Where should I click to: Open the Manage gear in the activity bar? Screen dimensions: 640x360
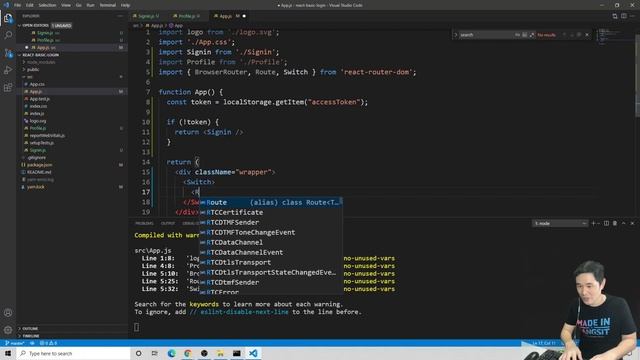tap(8, 329)
